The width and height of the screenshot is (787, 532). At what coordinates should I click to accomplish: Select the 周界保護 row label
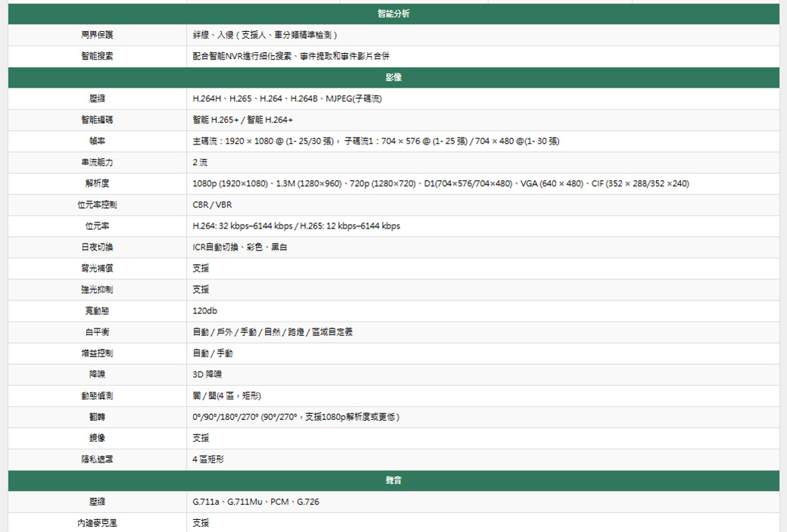tap(98, 35)
